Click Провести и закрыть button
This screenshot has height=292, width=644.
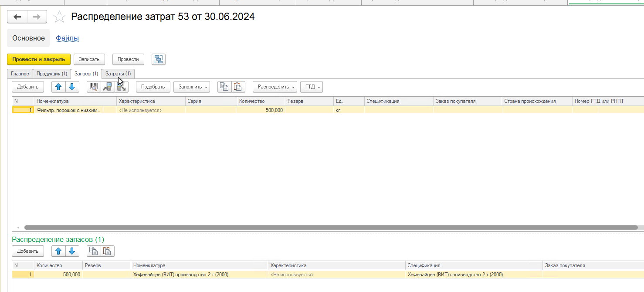tap(39, 59)
